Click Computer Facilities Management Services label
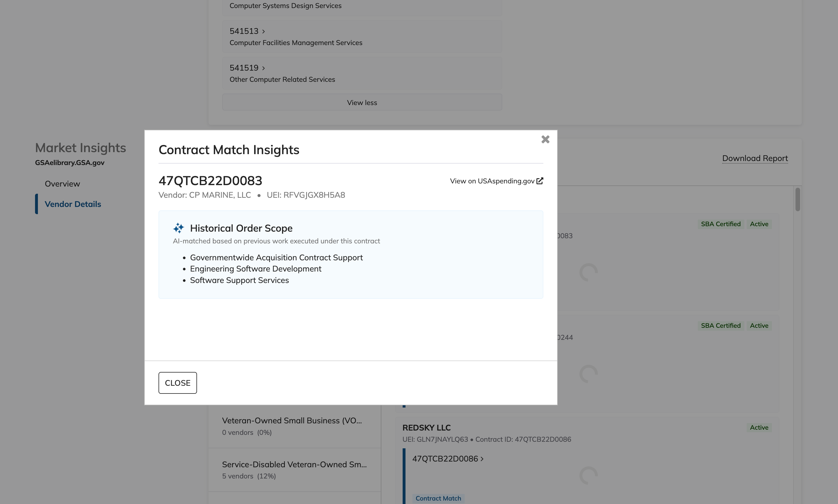The width and height of the screenshot is (838, 504). pos(296,43)
